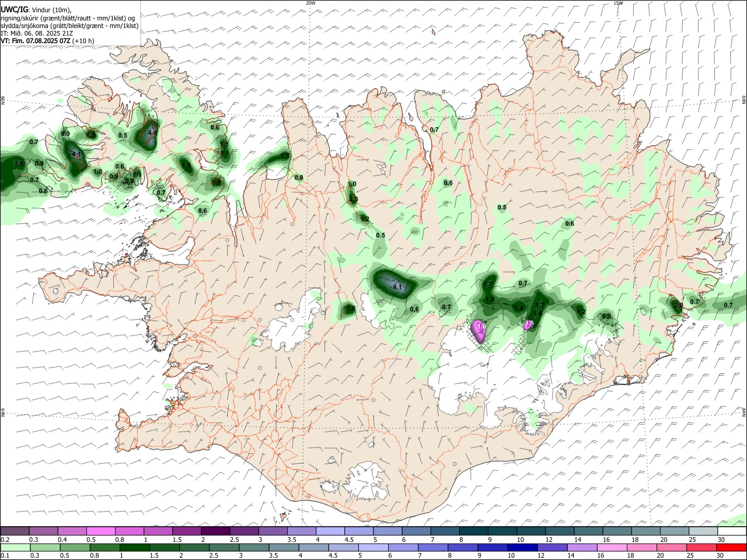The height and width of the screenshot is (560, 747).
Task: Click the upper legend swatch between 4 and 4.5
Action: pyautogui.click(x=330, y=531)
